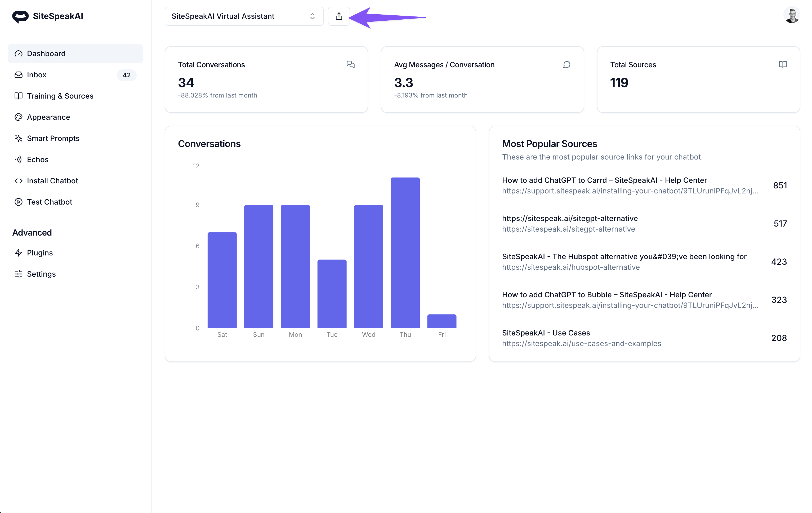812x513 pixels.
Task: Open the Inbox menu item
Action: pos(37,75)
